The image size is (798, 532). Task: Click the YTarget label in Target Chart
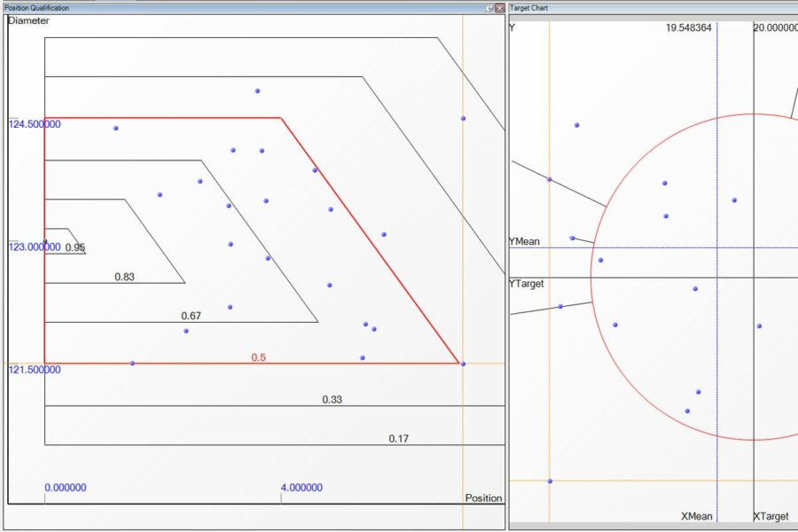click(527, 284)
